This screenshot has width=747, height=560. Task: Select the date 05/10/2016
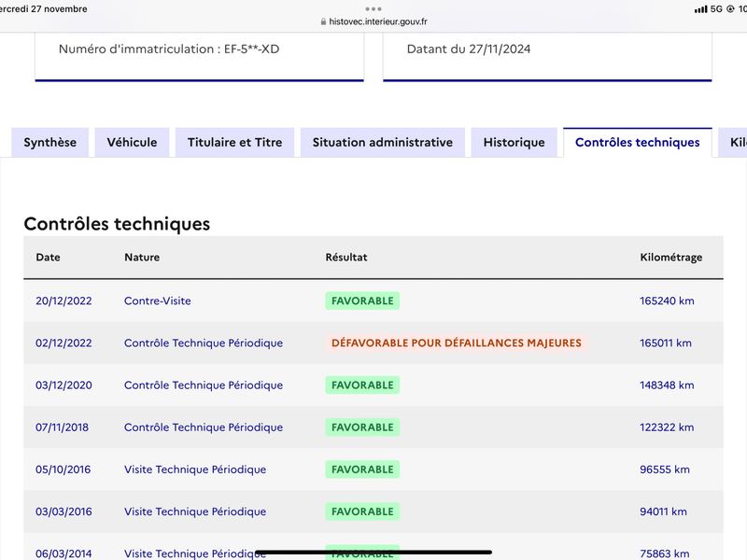[x=63, y=469]
